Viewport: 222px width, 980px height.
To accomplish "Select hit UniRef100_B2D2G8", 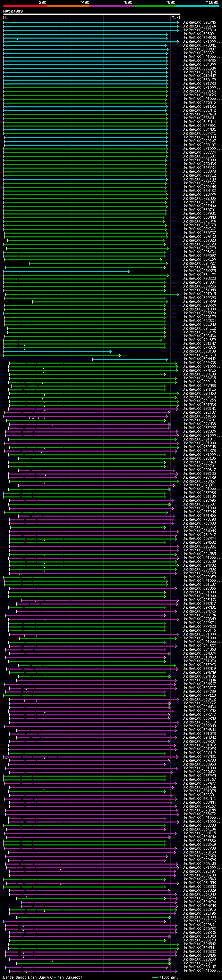I will [x=199, y=959].
